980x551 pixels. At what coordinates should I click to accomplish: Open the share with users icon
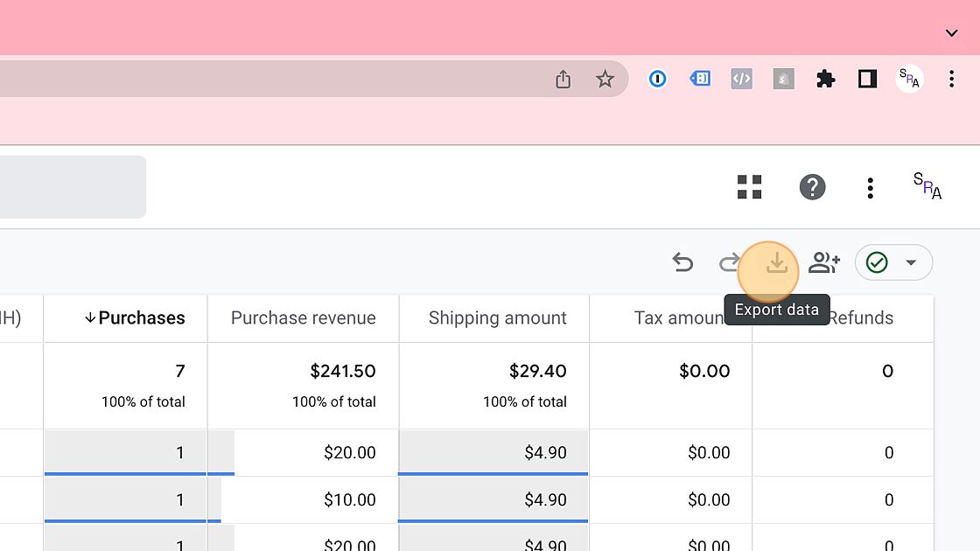coord(824,262)
